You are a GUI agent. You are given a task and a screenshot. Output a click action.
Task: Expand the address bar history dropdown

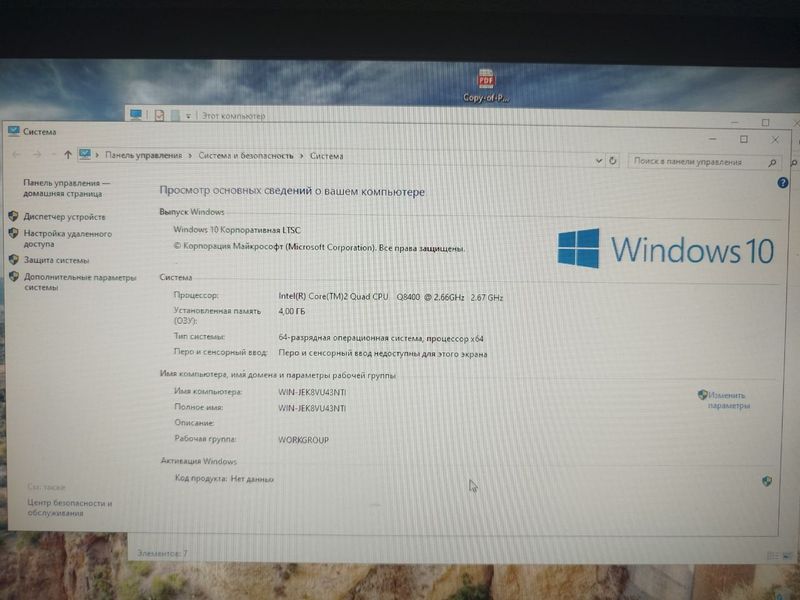pos(599,161)
